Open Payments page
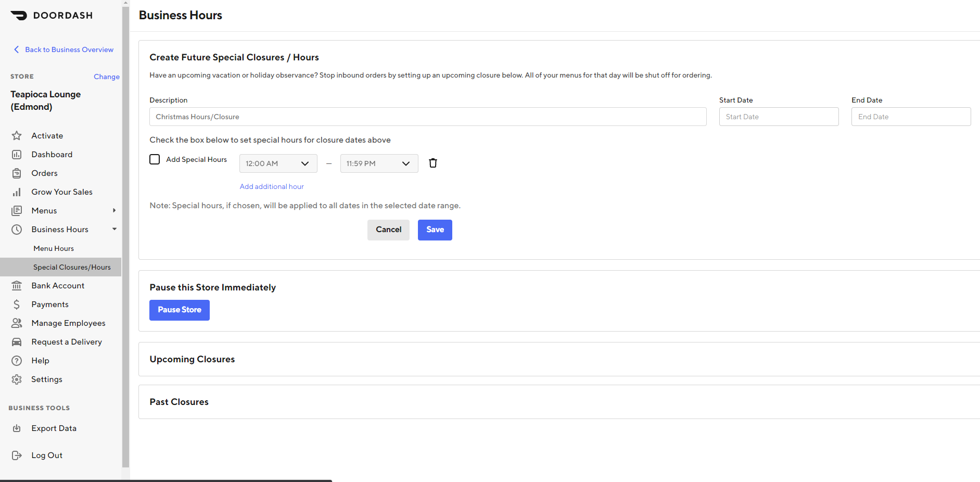Image resolution: width=980 pixels, height=482 pixels. click(50, 305)
